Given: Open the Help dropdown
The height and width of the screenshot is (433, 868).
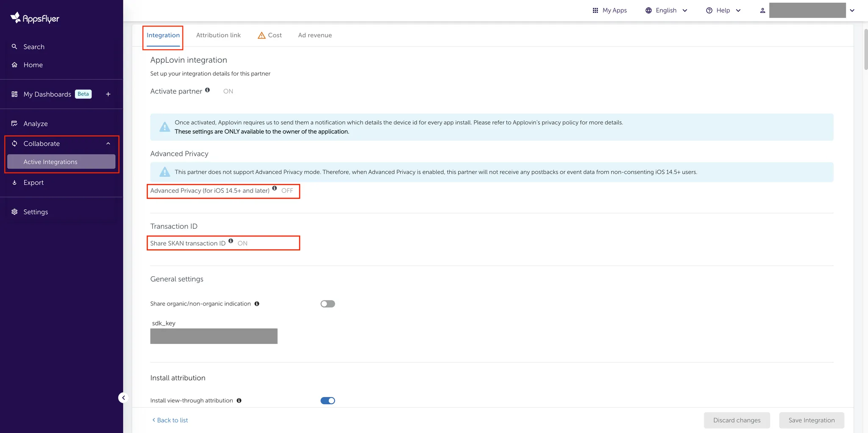Looking at the screenshot, I should pos(723,10).
